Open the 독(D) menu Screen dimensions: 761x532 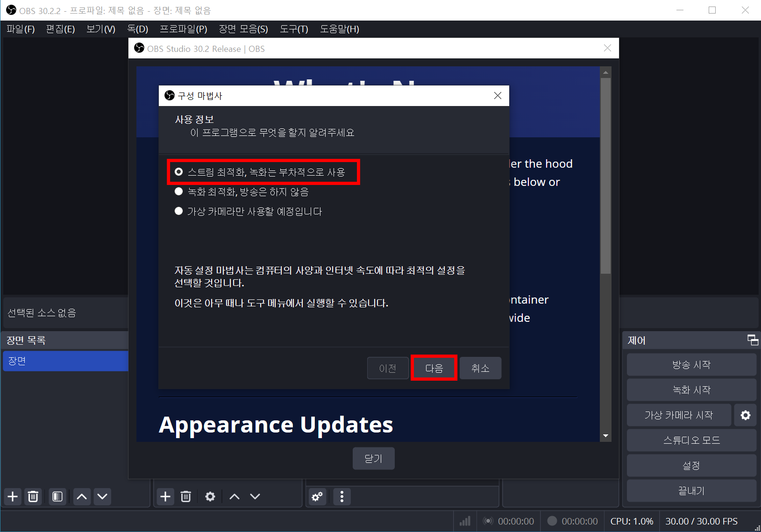[138, 29]
